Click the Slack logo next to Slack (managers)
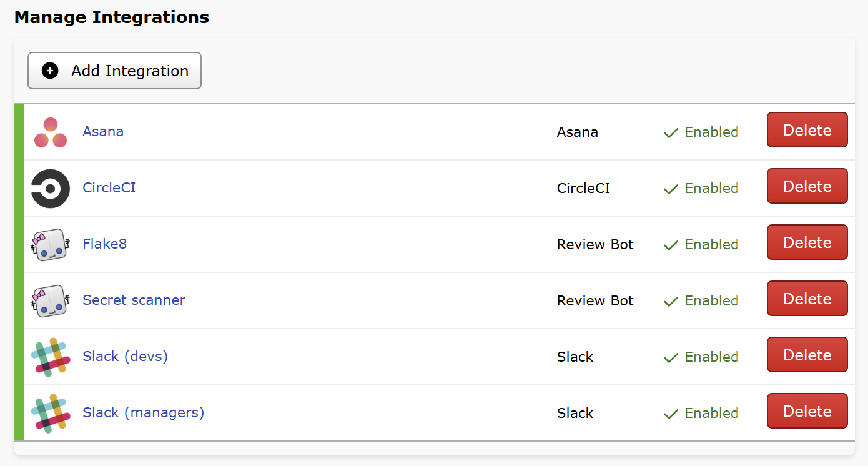 [x=50, y=412]
